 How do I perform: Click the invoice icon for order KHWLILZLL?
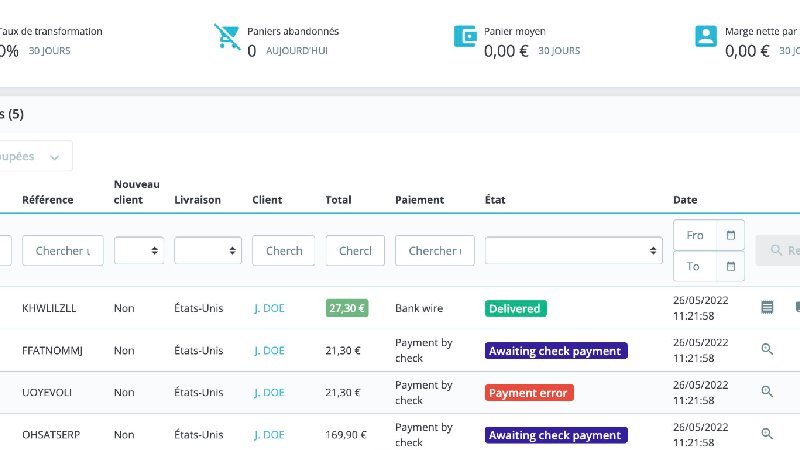coord(767,307)
